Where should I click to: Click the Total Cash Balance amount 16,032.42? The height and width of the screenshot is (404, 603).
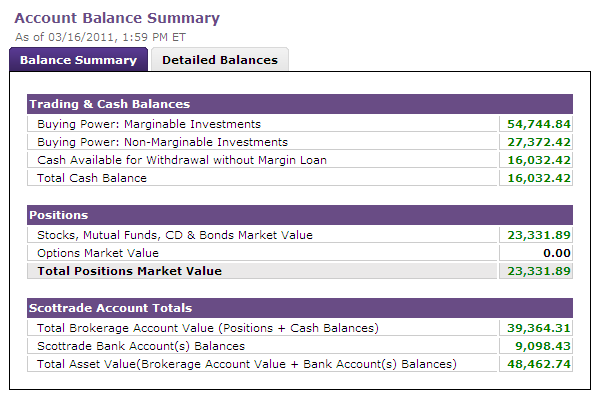point(538,178)
